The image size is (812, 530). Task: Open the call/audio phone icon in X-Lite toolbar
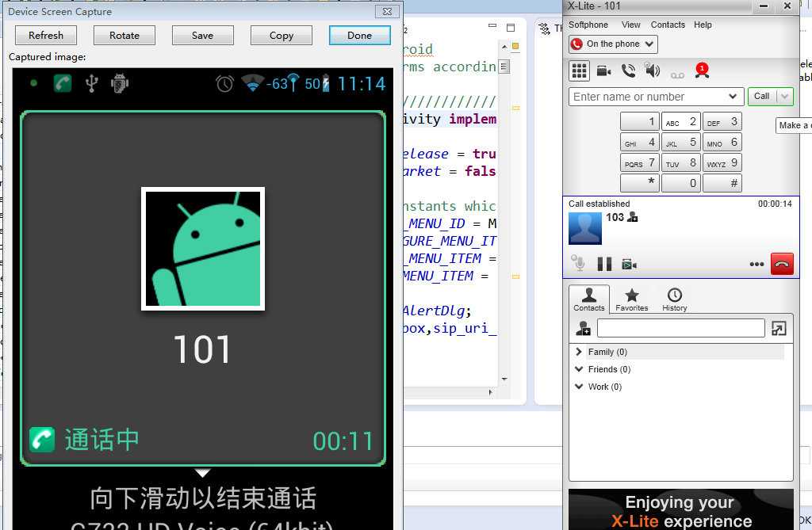629,71
